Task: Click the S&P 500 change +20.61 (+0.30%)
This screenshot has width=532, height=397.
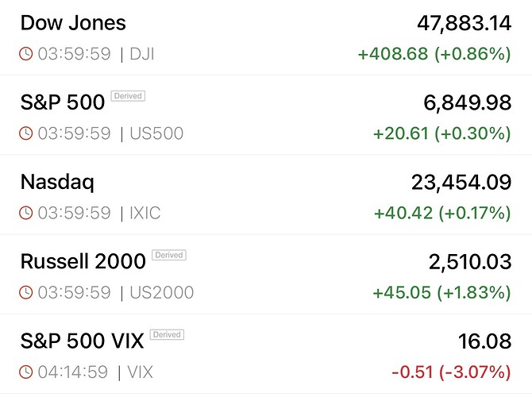Action: pos(441,133)
